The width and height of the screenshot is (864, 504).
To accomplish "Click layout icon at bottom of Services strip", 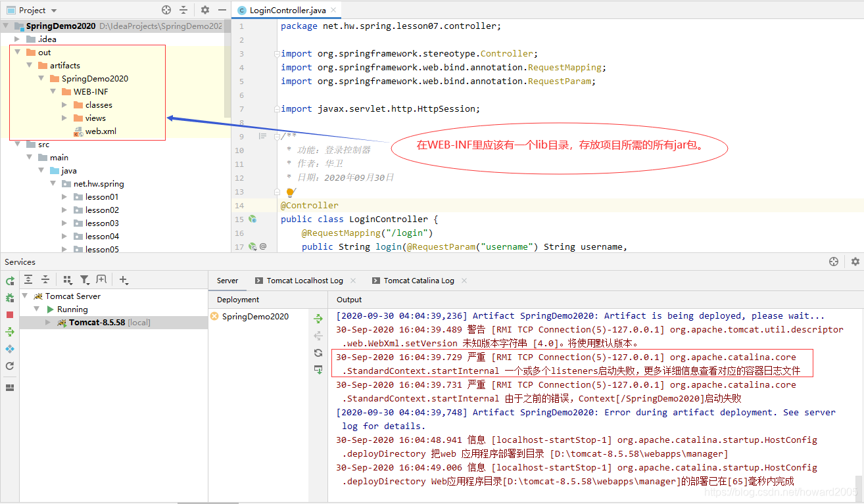I will (x=10, y=388).
